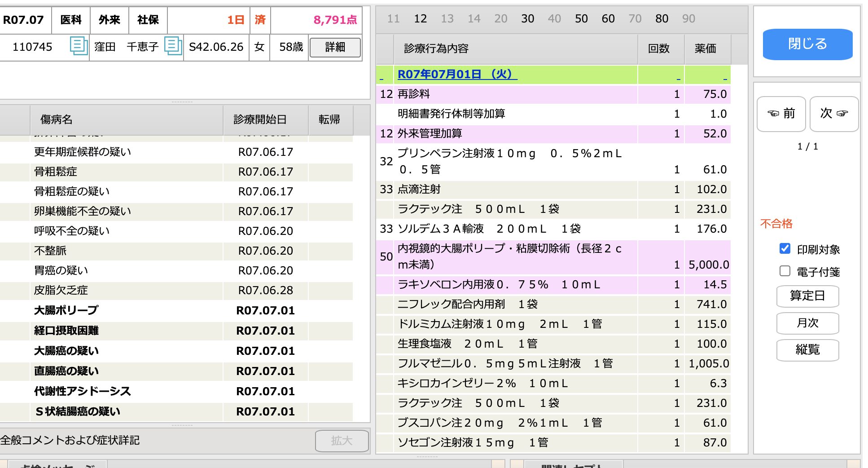Viewport: 868px width, 468px height.
Task: Open the R07年07月01日（火） date link
Action: tap(457, 74)
